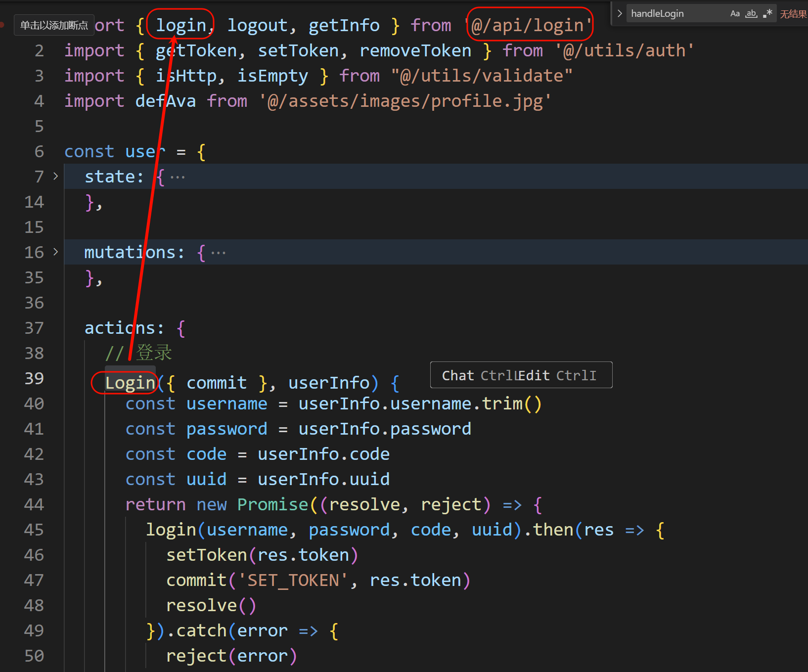Click defAva identifier on line 4
The width and height of the screenshot is (808, 672).
coord(165,101)
